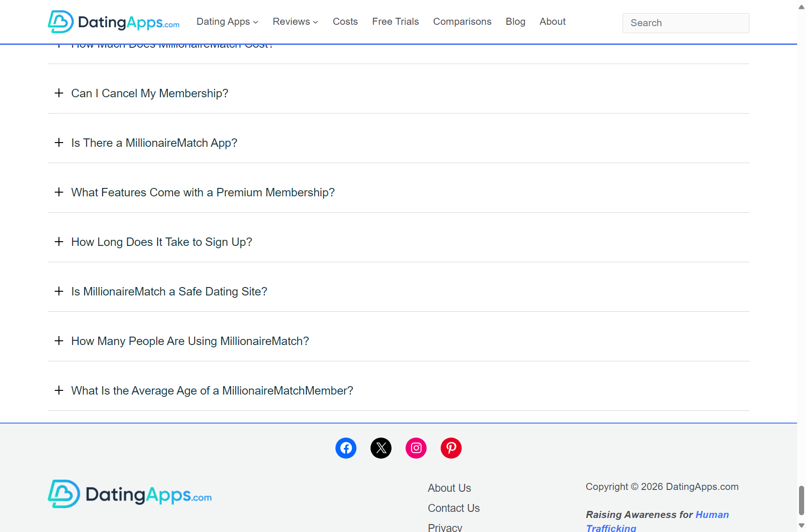This screenshot has height=532, width=806.
Task: Click the Privacy footer link
Action: (x=445, y=527)
